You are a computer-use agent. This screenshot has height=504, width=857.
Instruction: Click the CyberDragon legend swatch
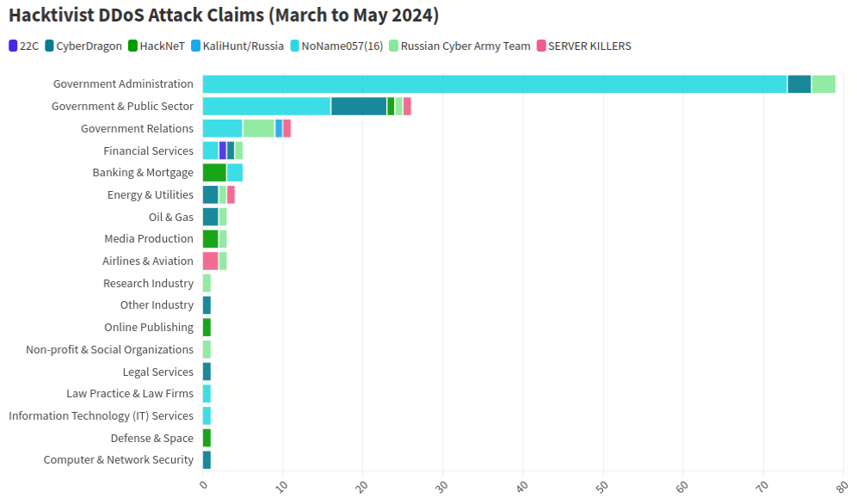click(x=50, y=46)
